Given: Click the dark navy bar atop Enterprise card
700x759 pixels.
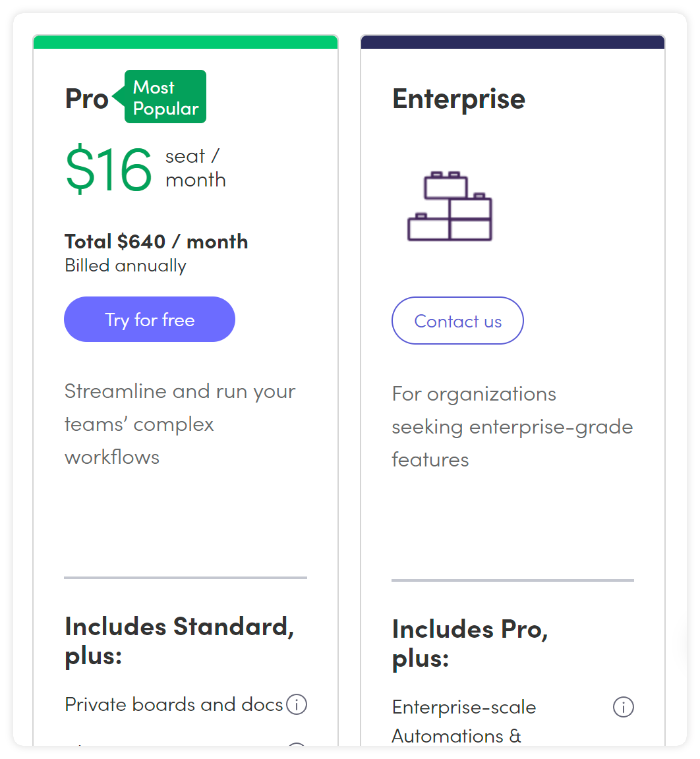Looking at the screenshot, I should [x=512, y=42].
